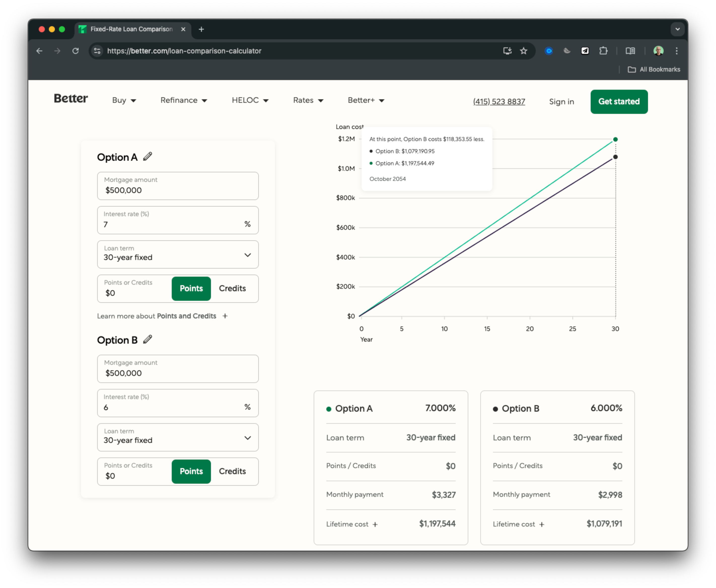This screenshot has width=716, height=588.
Task: Select Credits for Option A
Action: click(x=232, y=288)
